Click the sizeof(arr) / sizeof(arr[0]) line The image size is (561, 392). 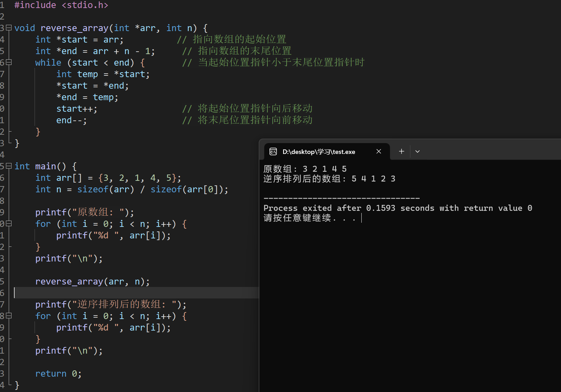(x=132, y=189)
